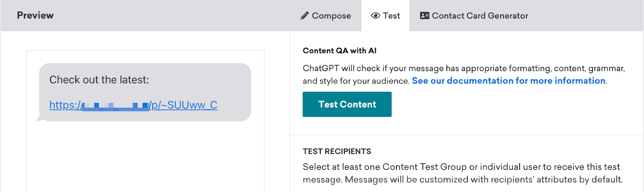
Task: Click the contact card icon
Action: (424, 16)
